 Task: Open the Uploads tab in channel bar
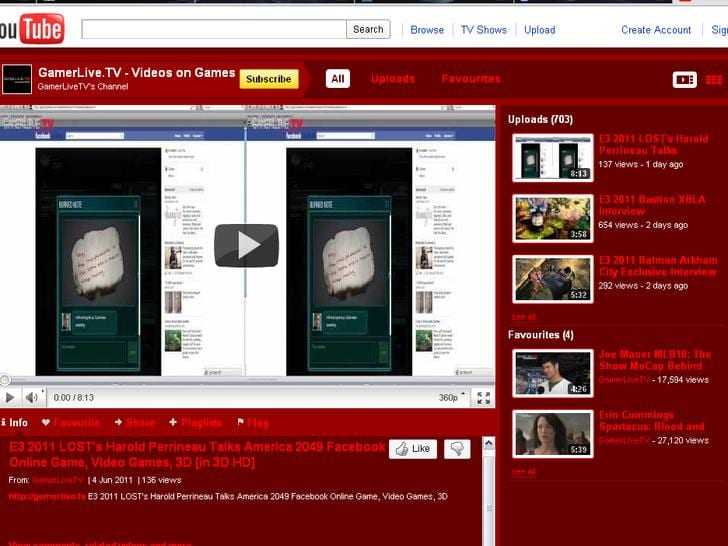point(393,79)
